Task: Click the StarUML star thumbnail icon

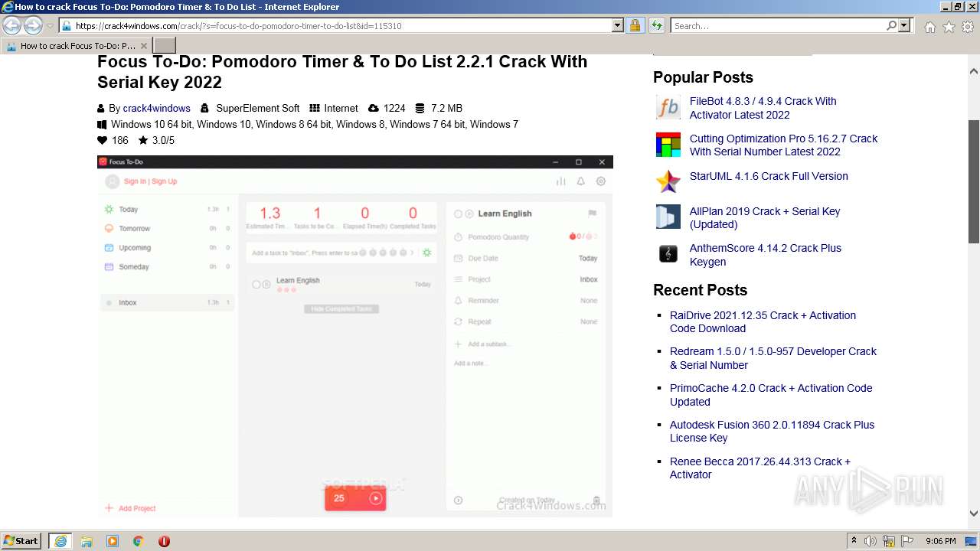Action: [x=668, y=181]
